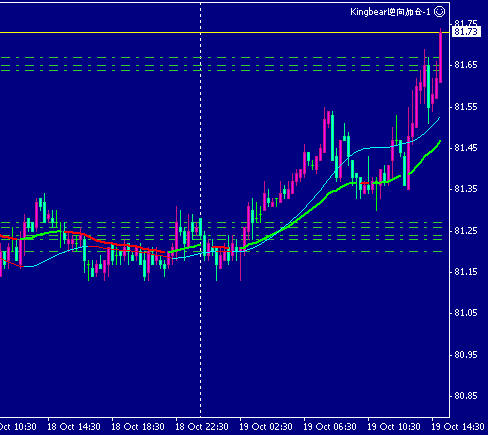Select the white dashed vertical period separator

[200, 210]
